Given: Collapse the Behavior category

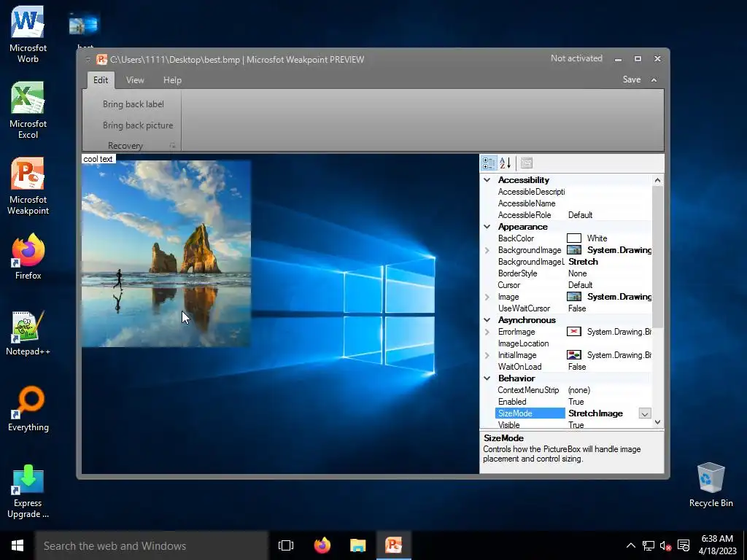Looking at the screenshot, I should coord(487,378).
